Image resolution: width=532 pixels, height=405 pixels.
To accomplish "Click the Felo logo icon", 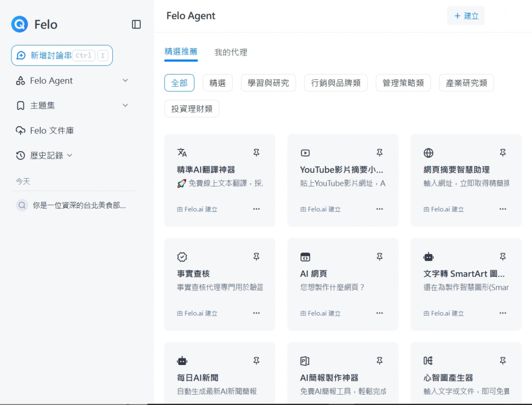I will click(19, 24).
